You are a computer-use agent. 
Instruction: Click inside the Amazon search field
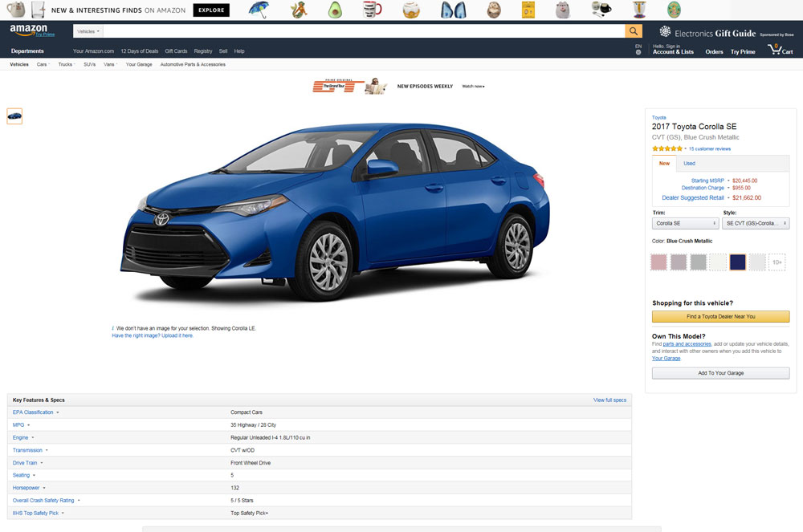point(364,31)
